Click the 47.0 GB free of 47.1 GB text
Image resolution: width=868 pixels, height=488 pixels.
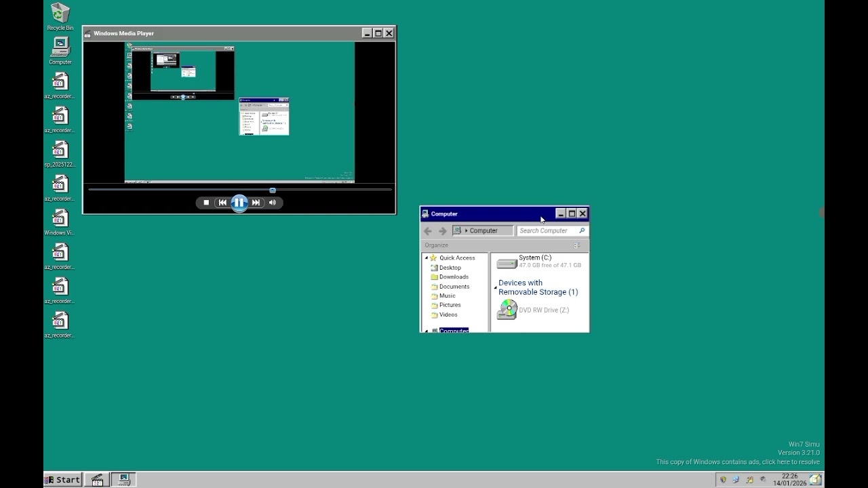click(x=550, y=266)
